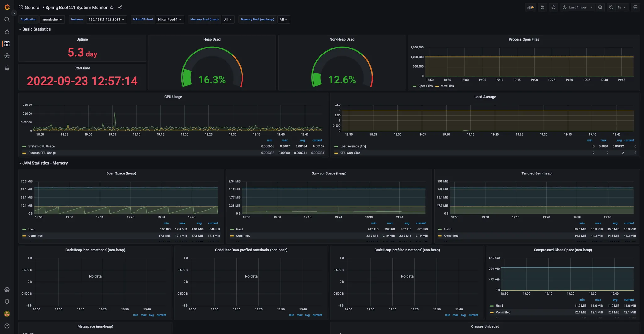Open the Last 1 hour time picker
The height and width of the screenshot is (334, 644).
pos(578,8)
